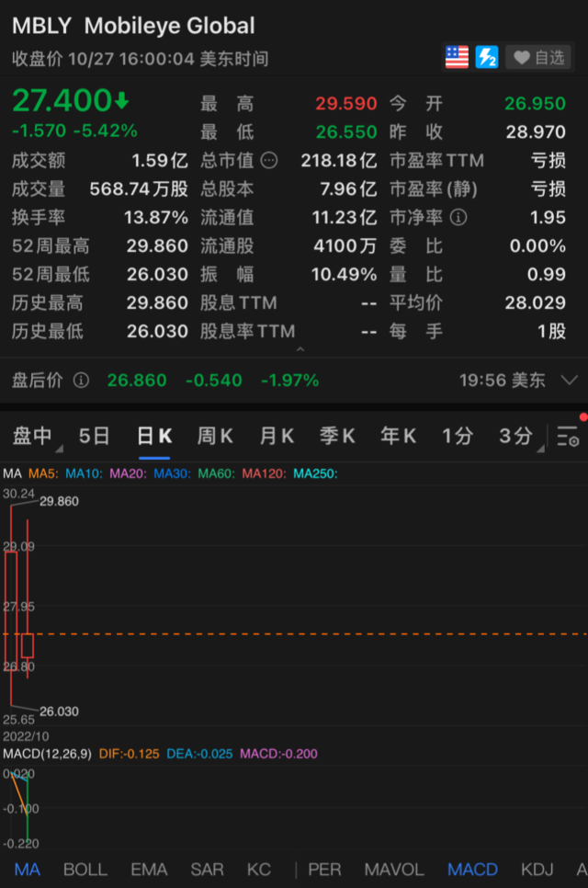Switch to the 盘中 intraday tab

click(x=32, y=436)
